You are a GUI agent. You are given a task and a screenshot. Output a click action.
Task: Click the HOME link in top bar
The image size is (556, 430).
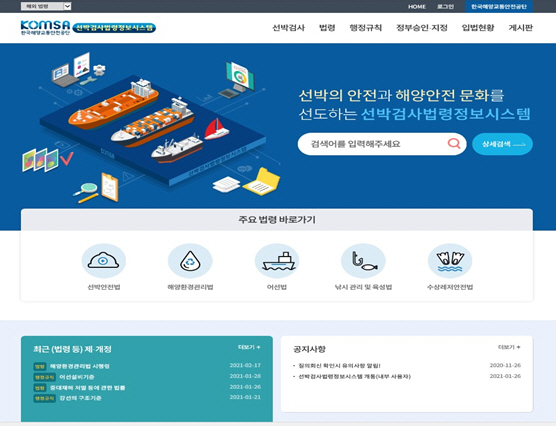[417, 7]
